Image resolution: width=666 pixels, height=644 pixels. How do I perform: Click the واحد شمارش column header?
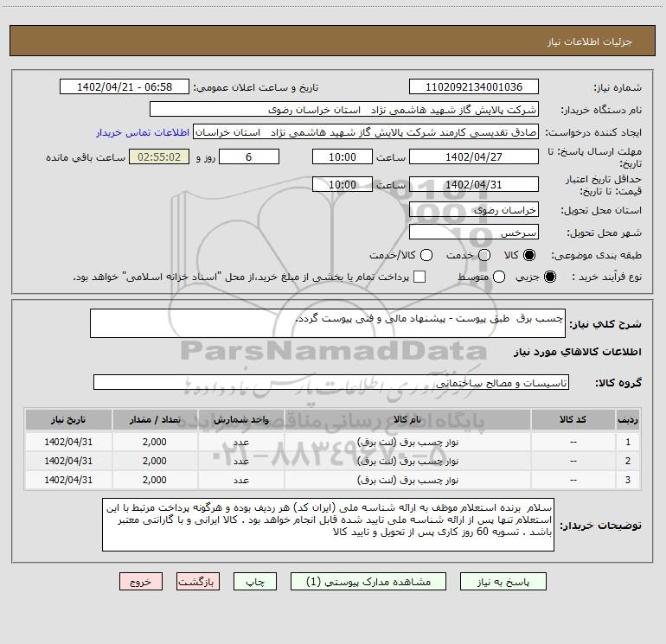pos(240,419)
